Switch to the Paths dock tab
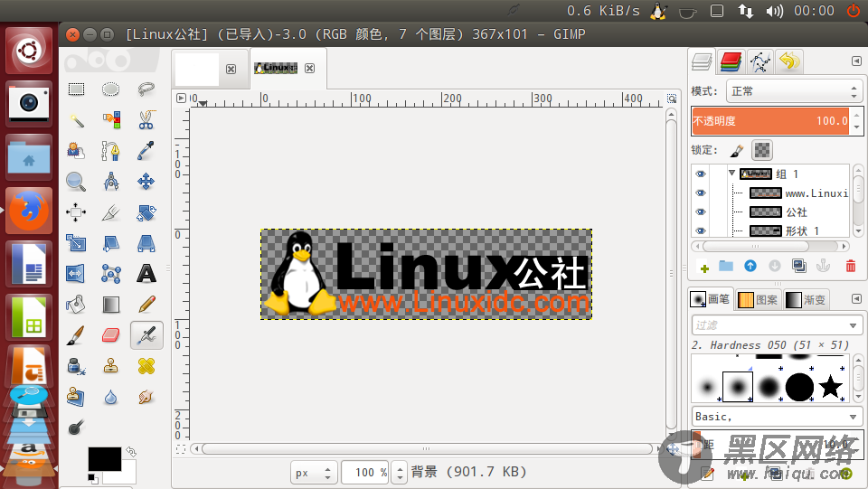868x489 pixels. [x=760, y=62]
